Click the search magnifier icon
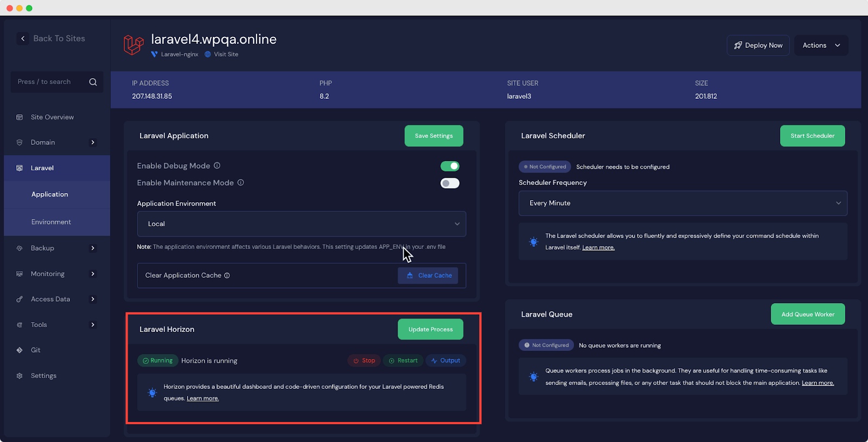The image size is (868, 442). tap(93, 82)
